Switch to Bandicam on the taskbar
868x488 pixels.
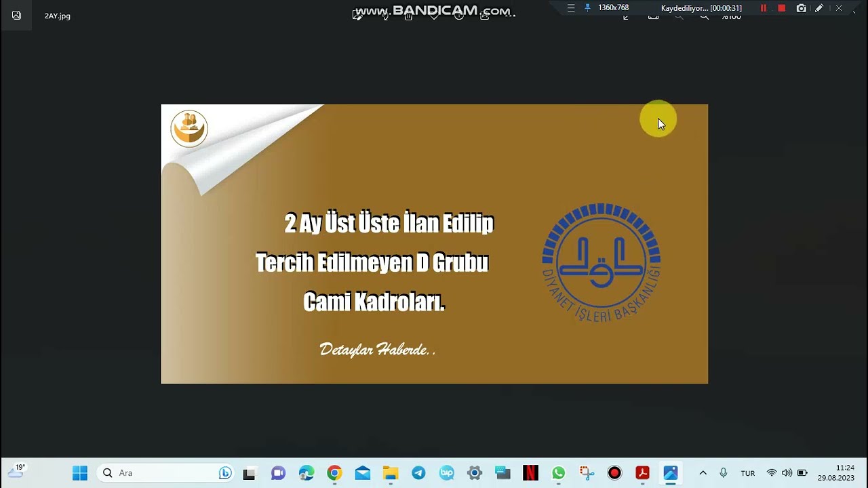[614, 473]
